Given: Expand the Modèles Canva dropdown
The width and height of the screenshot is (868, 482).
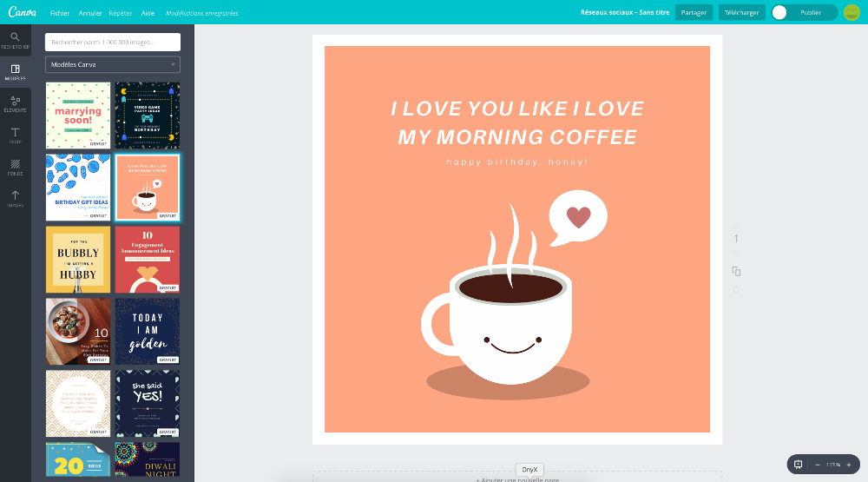Looking at the screenshot, I should tap(113, 64).
